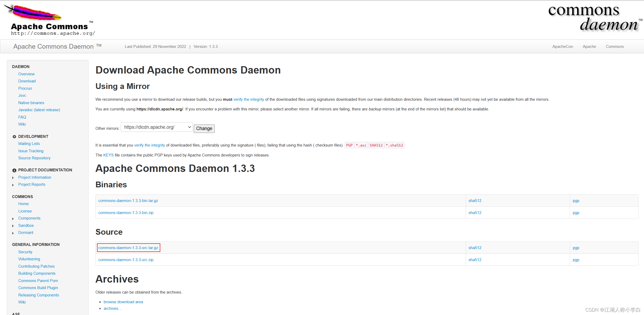Click the gear icon beside DEVELOPMENT
644x315 pixels.
coord(14,136)
